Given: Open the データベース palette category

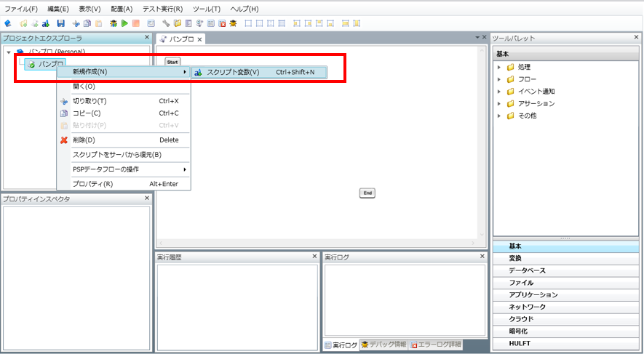Looking at the screenshot, I should 527,270.
